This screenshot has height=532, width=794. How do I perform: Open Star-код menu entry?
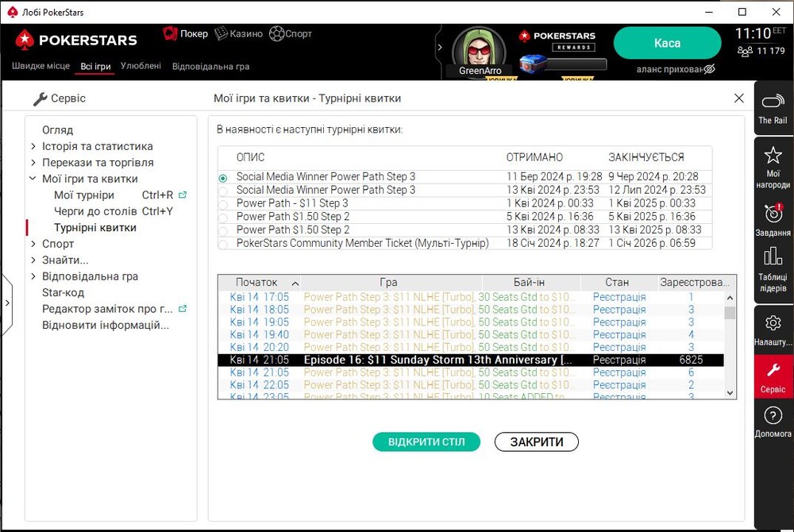[64, 292]
